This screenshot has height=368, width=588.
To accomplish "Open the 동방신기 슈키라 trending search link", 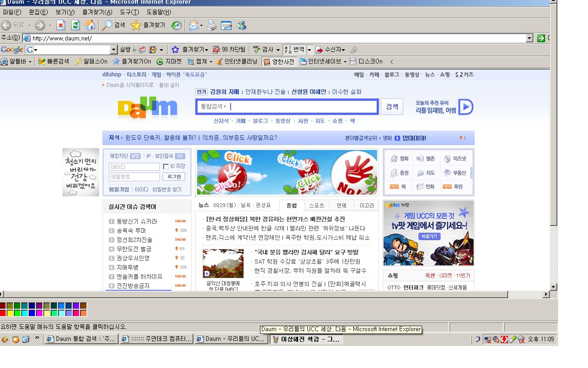I will click(x=137, y=221).
